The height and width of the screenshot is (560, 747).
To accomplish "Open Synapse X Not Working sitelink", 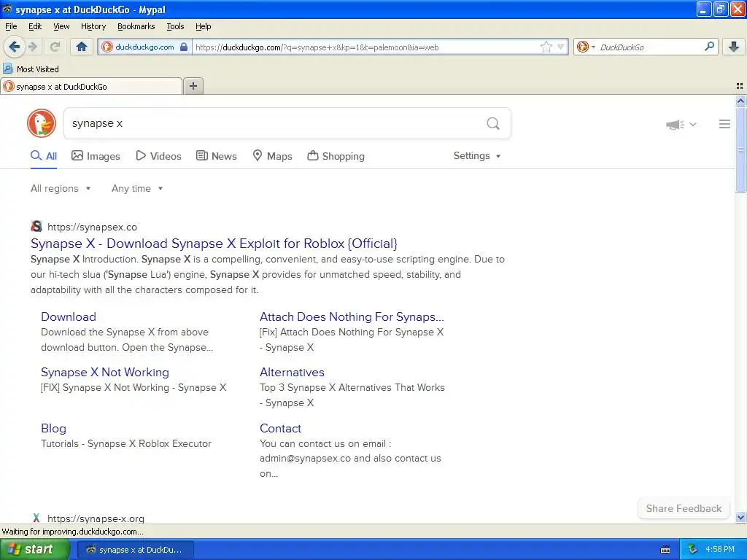I will click(x=105, y=372).
